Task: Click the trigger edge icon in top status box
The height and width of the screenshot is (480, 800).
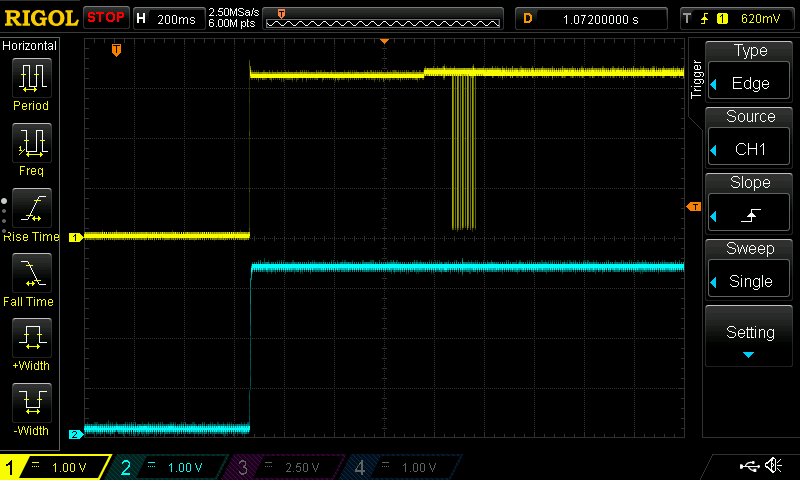Action: pyautogui.click(x=705, y=19)
